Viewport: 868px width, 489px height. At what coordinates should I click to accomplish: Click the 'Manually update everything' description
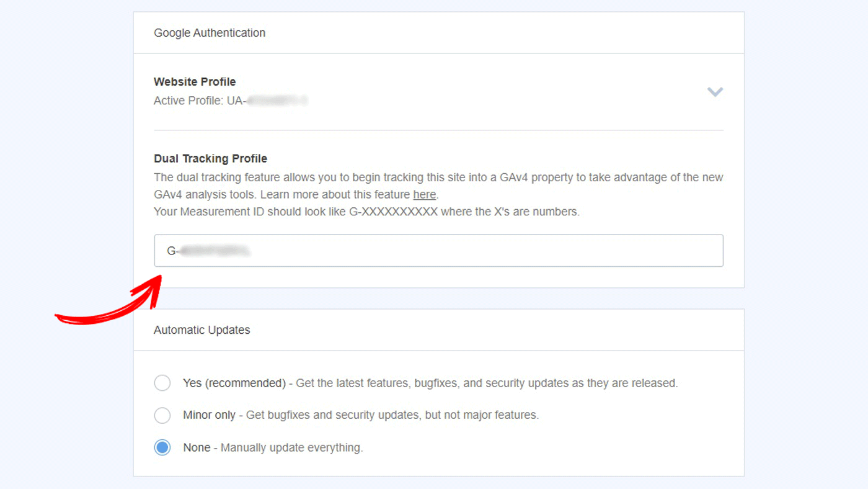291,447
